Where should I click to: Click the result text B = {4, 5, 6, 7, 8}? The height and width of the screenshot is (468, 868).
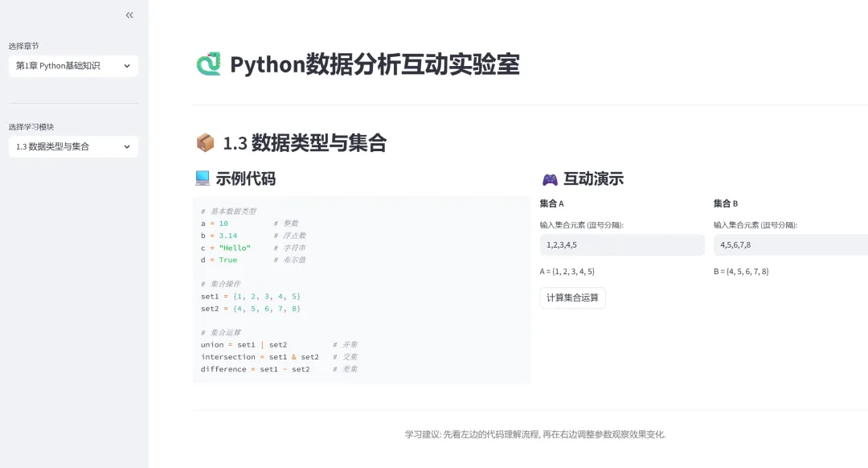point(741,271)
